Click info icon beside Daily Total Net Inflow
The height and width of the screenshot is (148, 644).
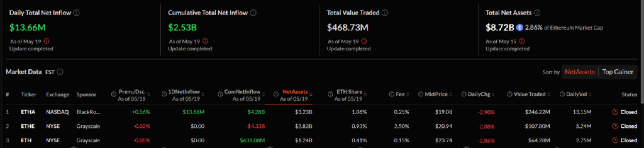[77, 13]
